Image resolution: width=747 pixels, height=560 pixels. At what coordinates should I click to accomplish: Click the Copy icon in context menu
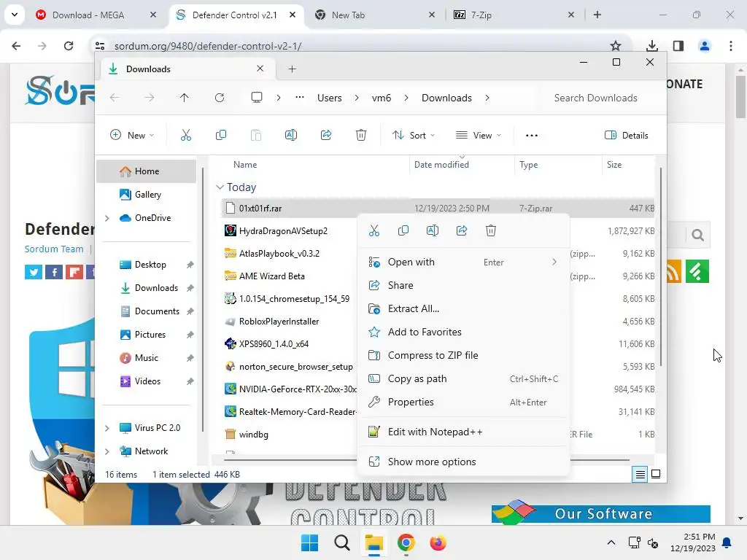tap(403, 231)
